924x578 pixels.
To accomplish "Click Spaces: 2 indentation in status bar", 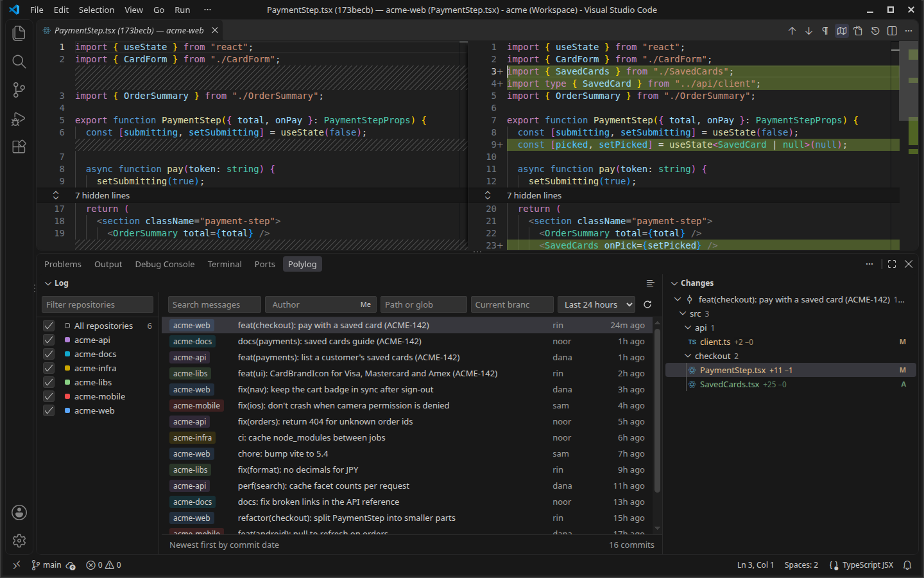I will pyautogui.click(x=801, y=565).
